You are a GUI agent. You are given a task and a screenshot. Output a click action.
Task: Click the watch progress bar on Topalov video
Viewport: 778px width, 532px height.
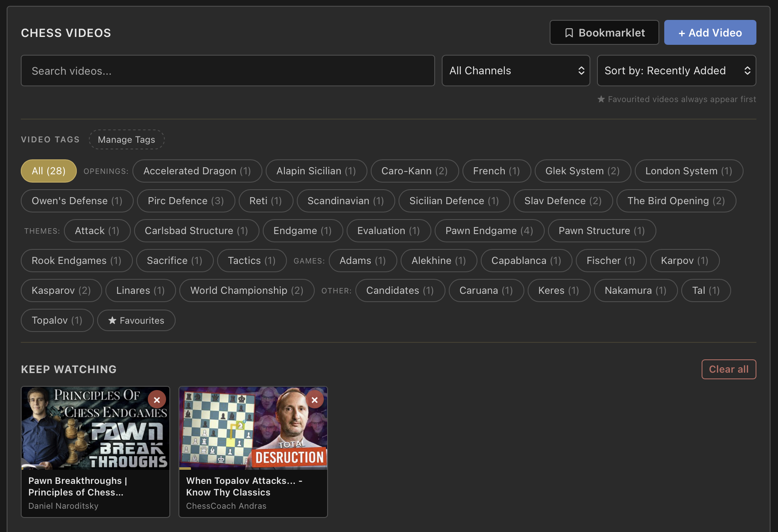(x=186, y=468)
